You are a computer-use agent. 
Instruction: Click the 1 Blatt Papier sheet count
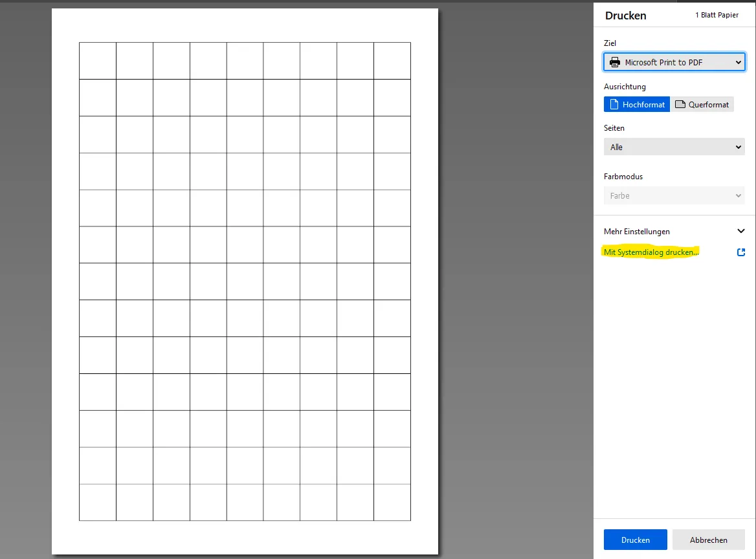pos(717,15)
